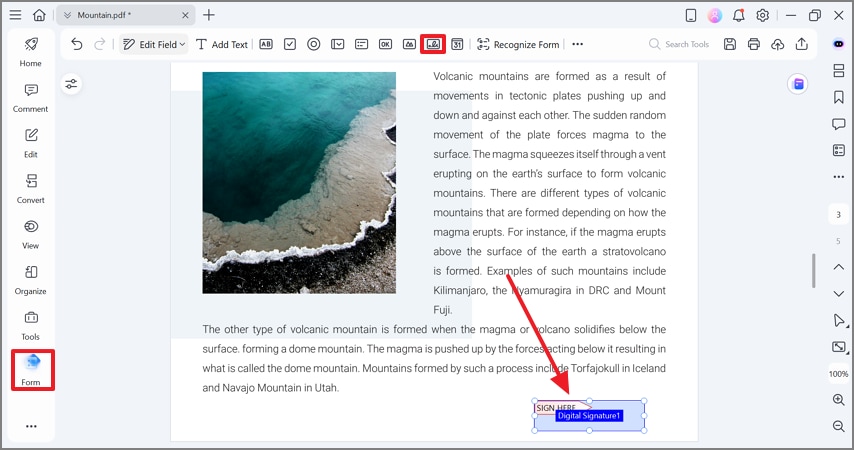Add a date form field

click(458, 44)
